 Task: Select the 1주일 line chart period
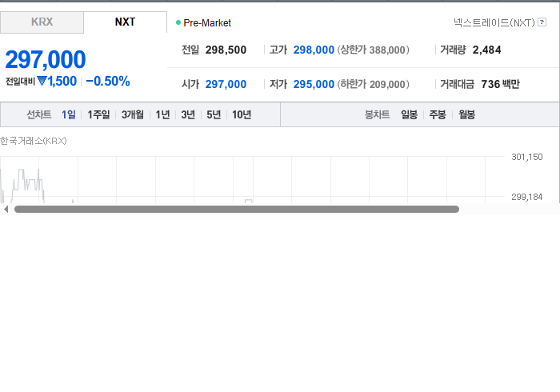98,114
